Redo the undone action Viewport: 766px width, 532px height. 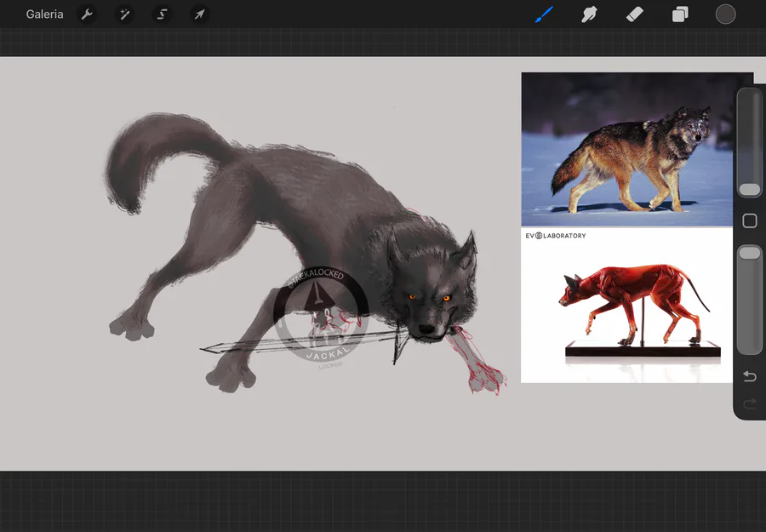750,403
